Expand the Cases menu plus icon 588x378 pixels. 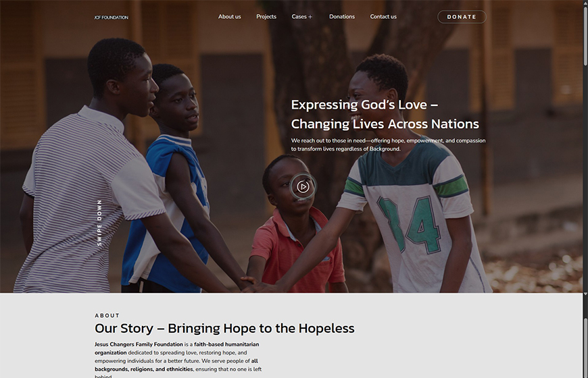point(310,17)
